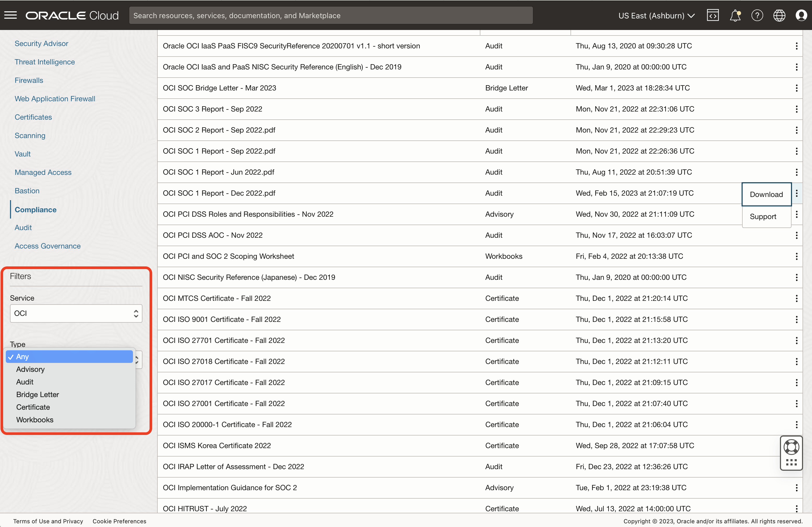Choose Support from the context menu
812x527 pixels.
point(763,217)
